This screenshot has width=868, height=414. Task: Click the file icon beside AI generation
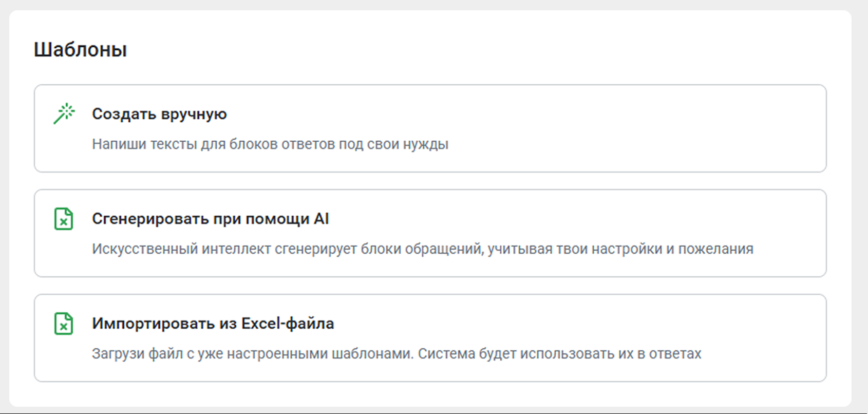pos(64,219)
